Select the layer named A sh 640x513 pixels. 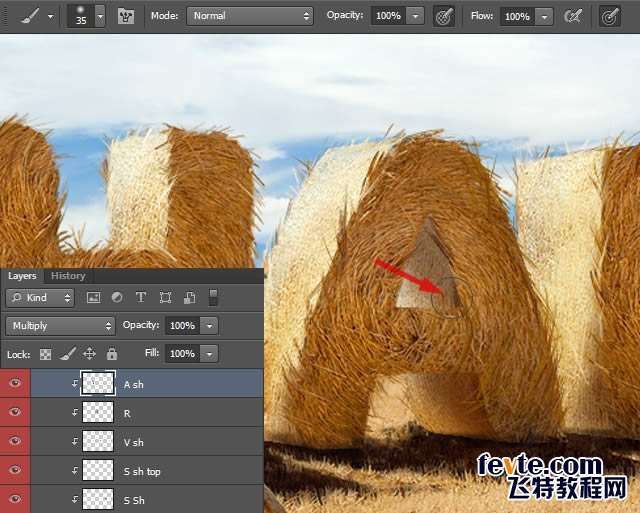tap(133, 384)
